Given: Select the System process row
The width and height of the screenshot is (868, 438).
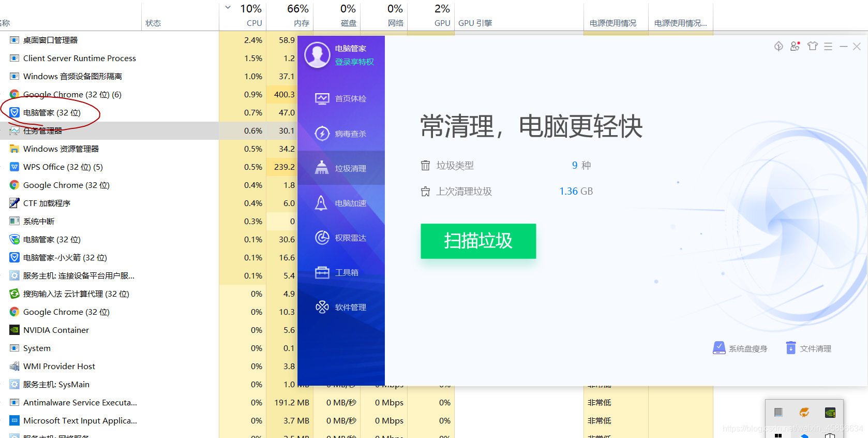Looking at the screenshot, I should click(109, 348).
